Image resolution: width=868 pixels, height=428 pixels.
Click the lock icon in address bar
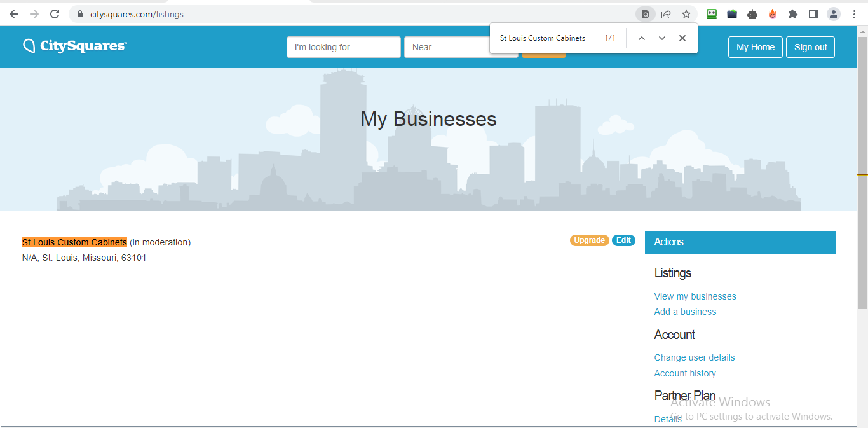point(80,14)
